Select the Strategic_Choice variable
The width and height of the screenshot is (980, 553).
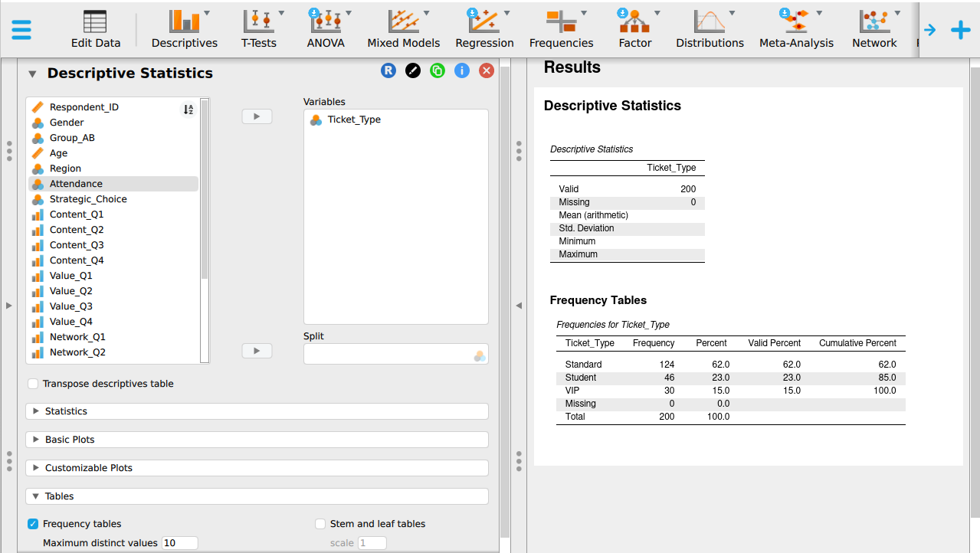pos(113,199)
